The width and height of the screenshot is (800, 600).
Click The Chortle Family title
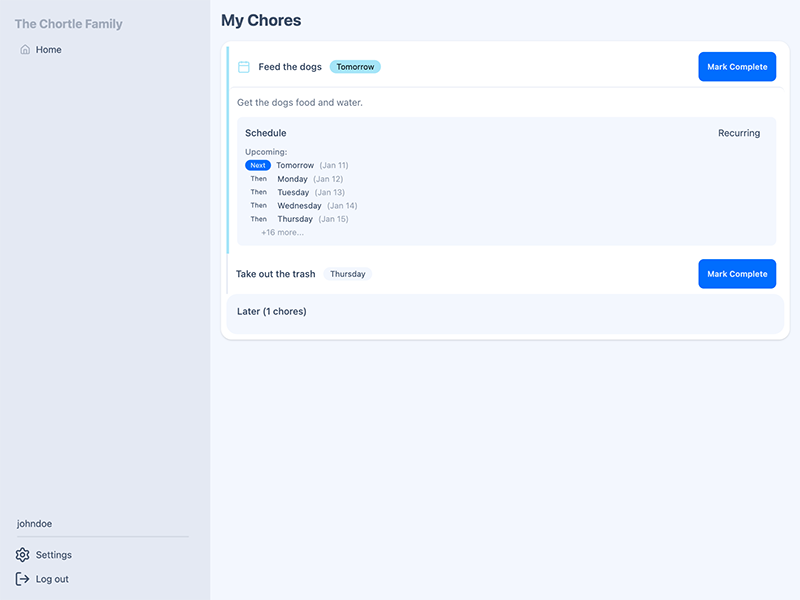68,23
